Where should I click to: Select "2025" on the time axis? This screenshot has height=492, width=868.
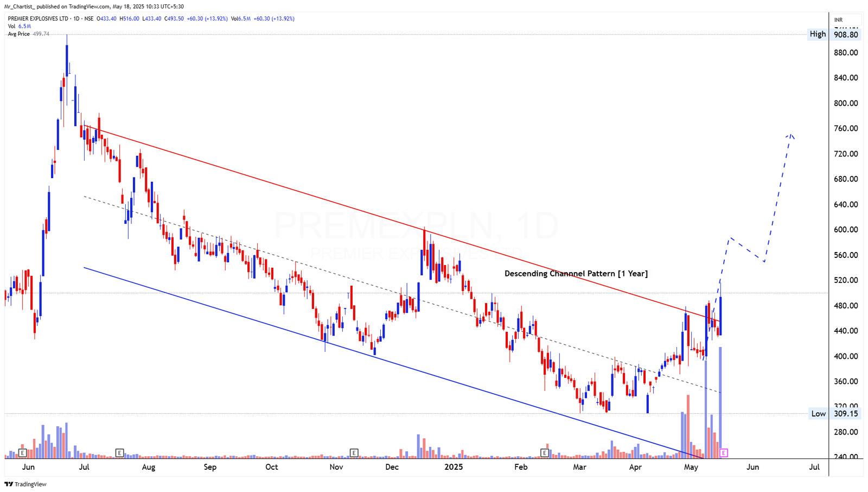(454, 467)
